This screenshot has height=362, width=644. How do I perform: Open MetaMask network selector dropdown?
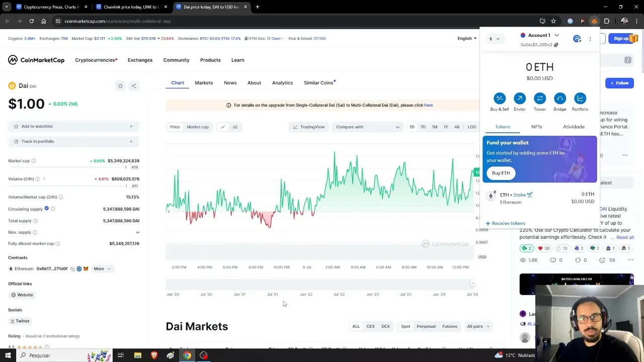[x=494, y=39]
